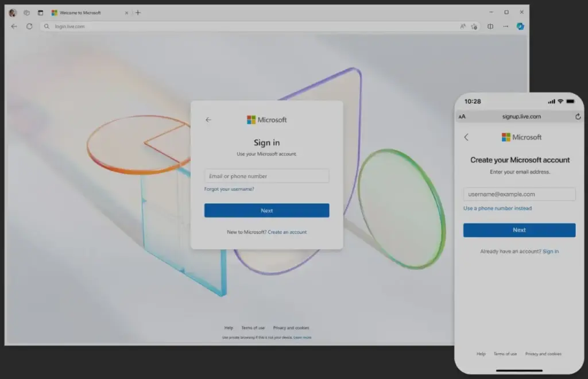Click the address bar search icon

point(47,26)
